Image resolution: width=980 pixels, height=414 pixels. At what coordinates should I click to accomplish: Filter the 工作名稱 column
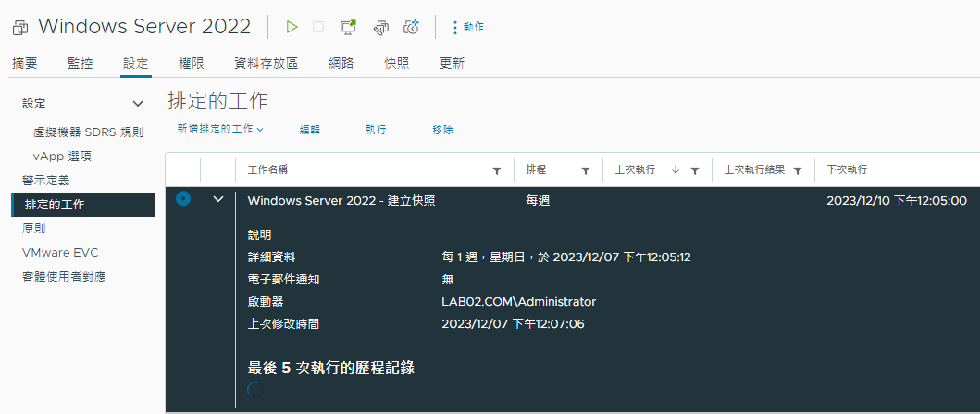tap(497, 170)
